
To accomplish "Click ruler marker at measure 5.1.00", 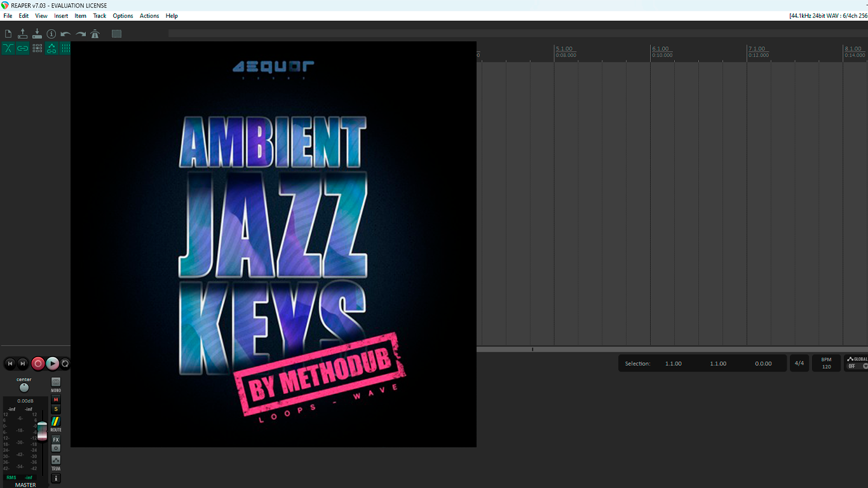I will 564,49.
